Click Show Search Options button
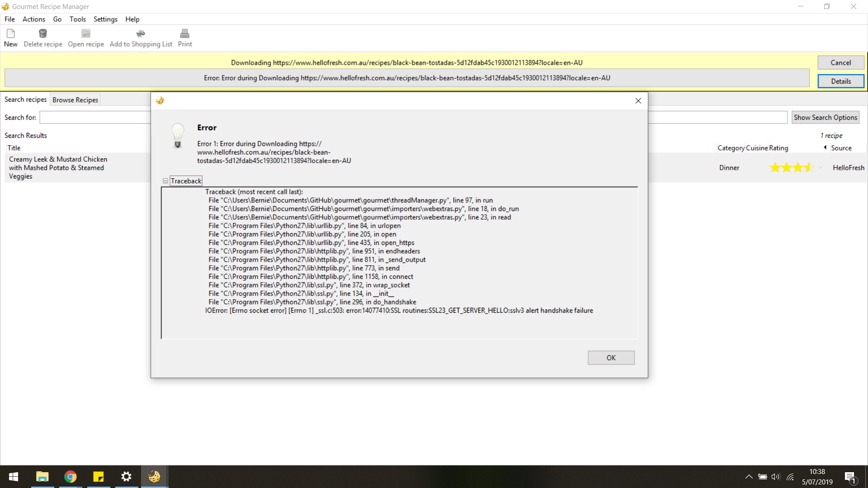This screenshot has height=488, width=868. point(825,117)
